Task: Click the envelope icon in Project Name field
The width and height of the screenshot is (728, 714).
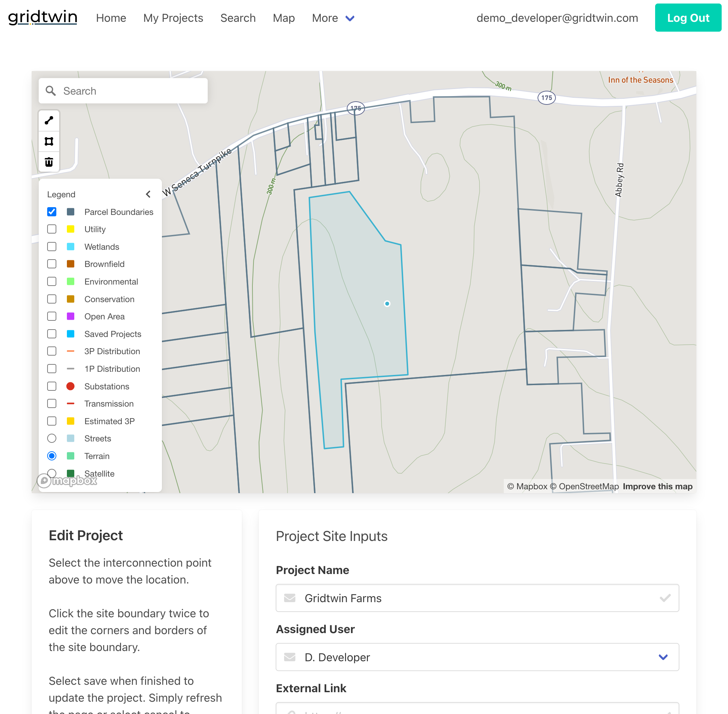Action: 289,598
